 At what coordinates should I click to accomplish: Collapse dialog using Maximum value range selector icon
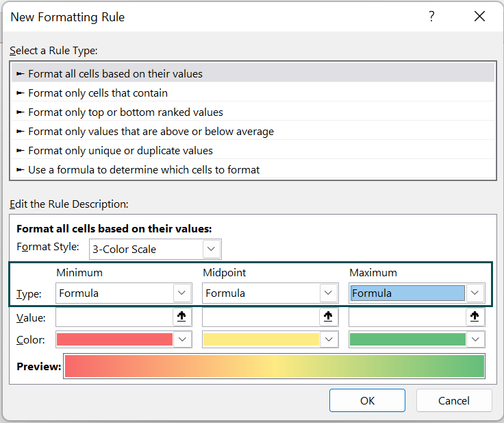pyautogui.click(x=475, y=317)
